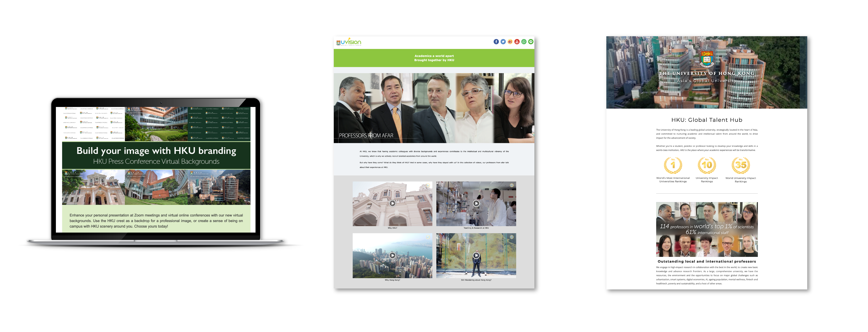Screen dimensions: 868x332
Task: Click the No. 10 Impact Rankings badge
Action: (707, 165)
